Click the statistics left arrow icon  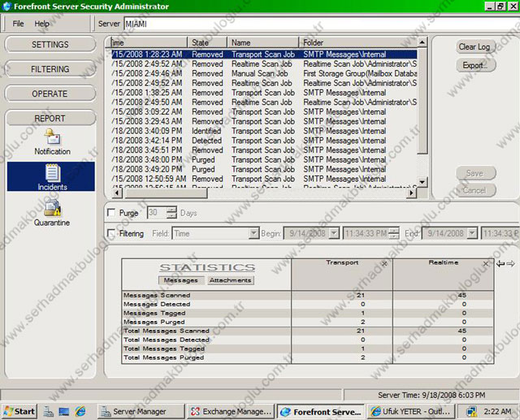click(x=500, y=264)
